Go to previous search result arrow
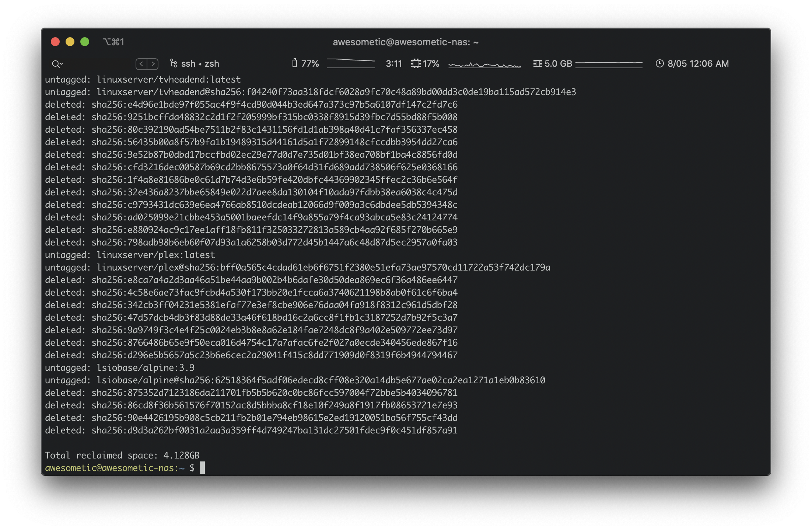Image resolution: width=812 pixels, height=530 pixels. (x=141, y=64)
